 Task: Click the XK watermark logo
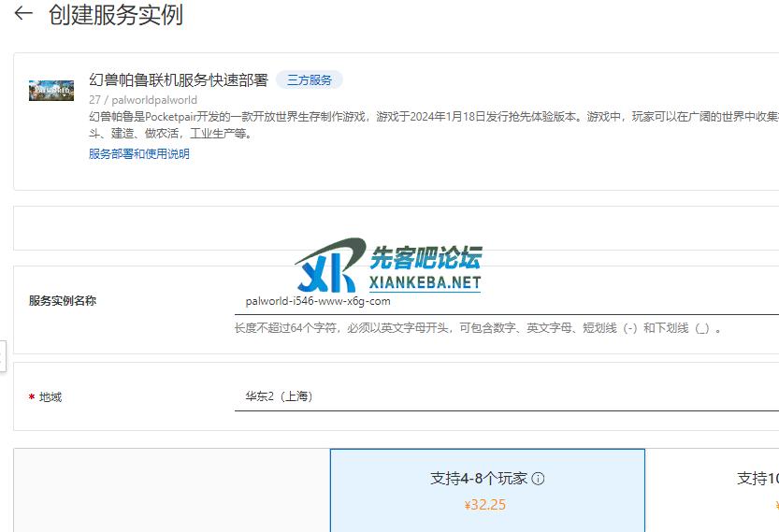329,265
